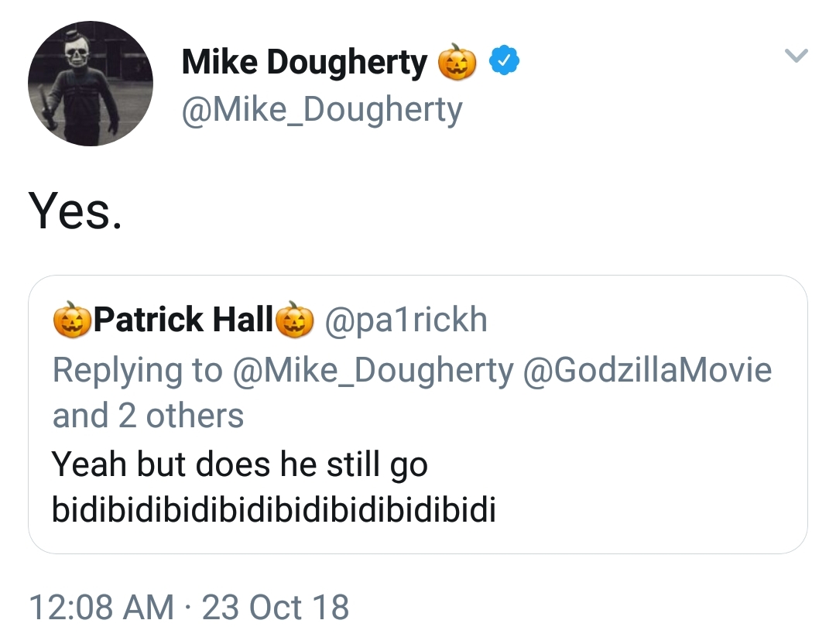Click the pumpkin emoji before Patrick Hall
Viewport: 836px width, 644px height.
tap(71, 320)
